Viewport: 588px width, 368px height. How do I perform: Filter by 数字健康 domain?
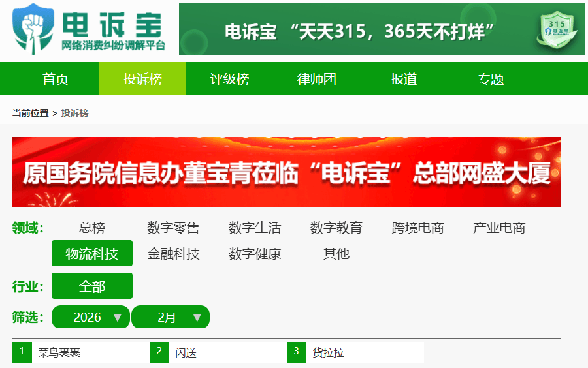[255, 254]
